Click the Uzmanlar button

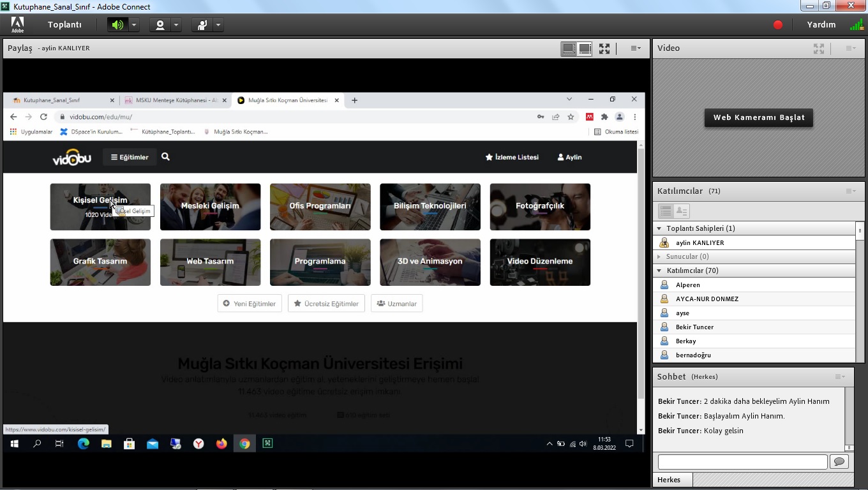coord(397,304)
